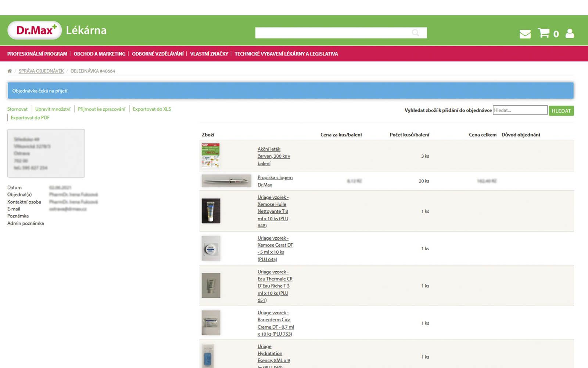Screen dimensions: 588x368
Task: Focus the header search field
Action: coord(341,33)
